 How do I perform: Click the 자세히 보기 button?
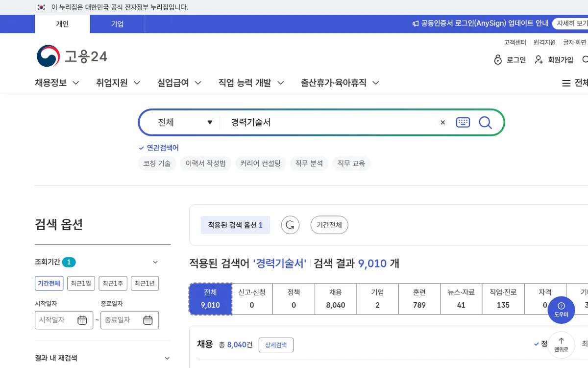click(570, 24)
